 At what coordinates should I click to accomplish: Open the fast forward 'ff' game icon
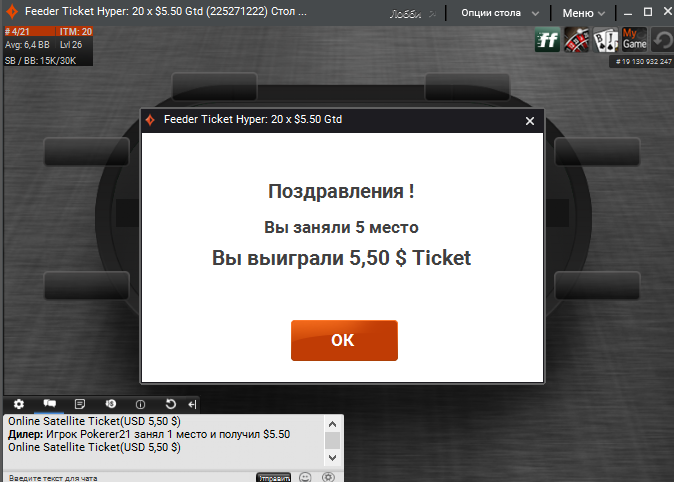point(547,40)
